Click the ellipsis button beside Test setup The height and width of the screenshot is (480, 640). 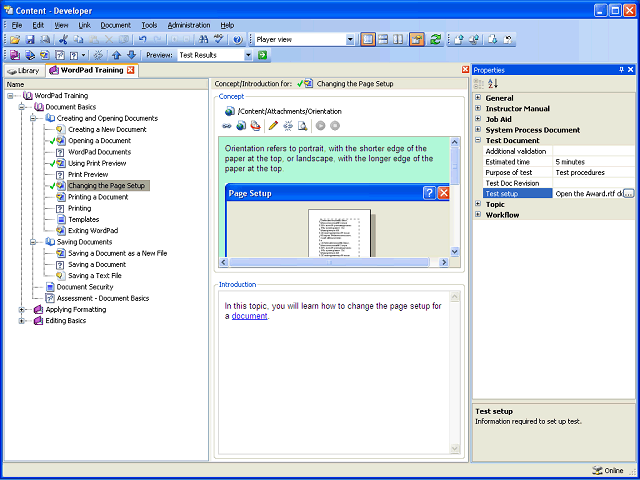(x=629, y=193)
